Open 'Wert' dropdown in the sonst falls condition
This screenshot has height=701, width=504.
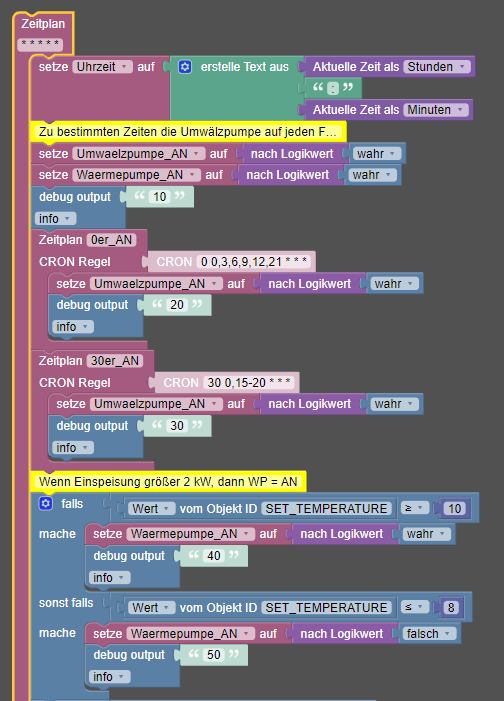tap(151, 608)
